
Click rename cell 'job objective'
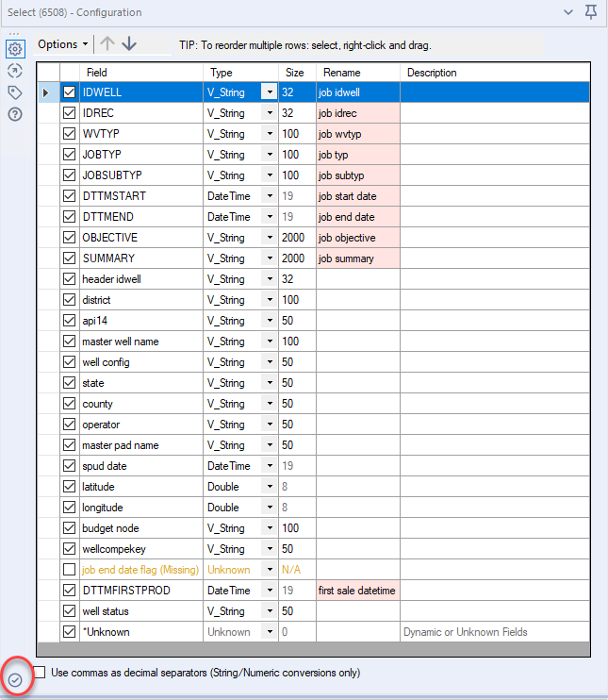coord(358,238)
